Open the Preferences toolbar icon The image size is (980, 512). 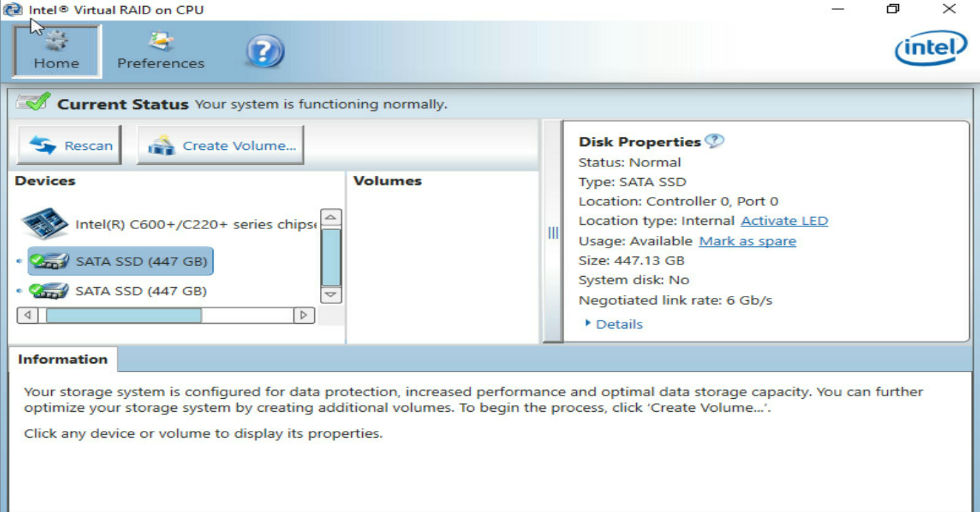coord(161,41)
